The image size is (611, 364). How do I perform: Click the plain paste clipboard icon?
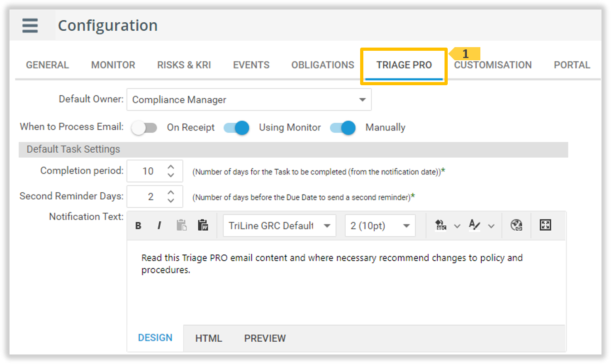click(181, 225)
